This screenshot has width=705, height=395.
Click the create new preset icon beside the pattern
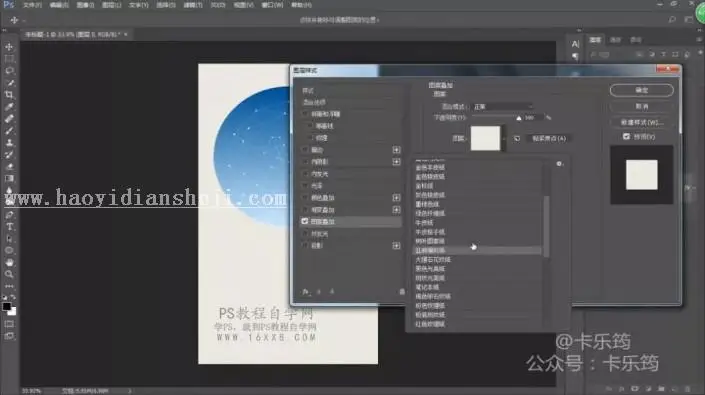[517, 138]
